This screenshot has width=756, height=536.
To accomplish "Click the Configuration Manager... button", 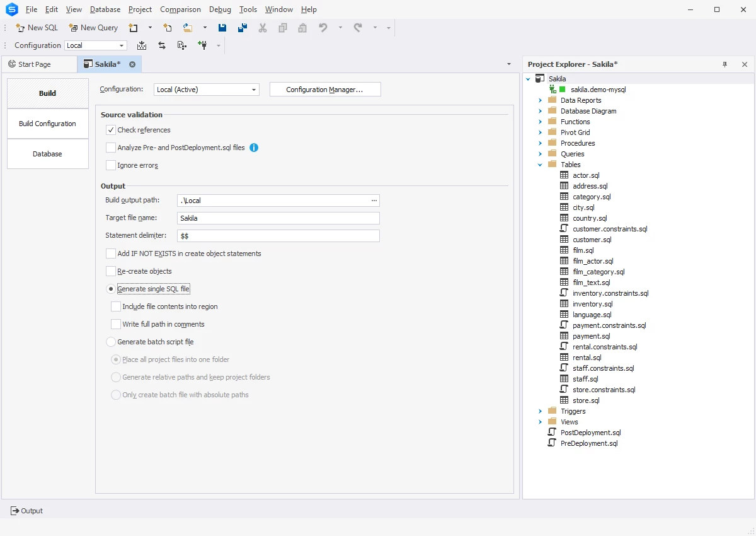I will point(325,90).
